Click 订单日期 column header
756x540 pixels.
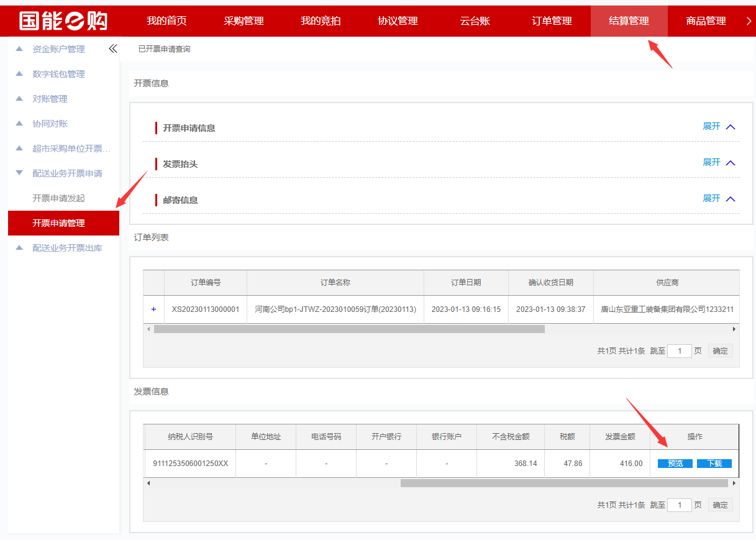(x=466, y=283)
